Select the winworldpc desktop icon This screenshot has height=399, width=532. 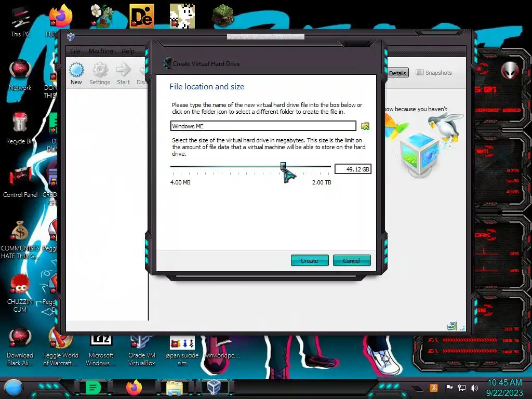(222, 348)
